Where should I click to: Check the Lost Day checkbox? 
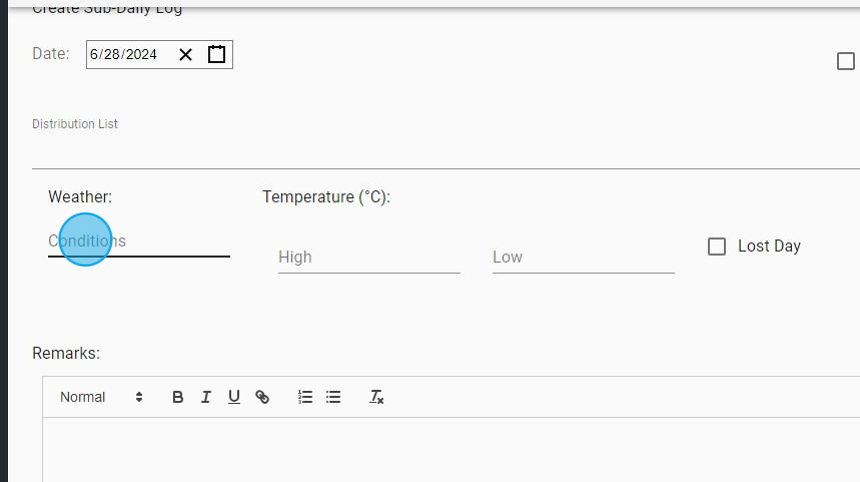717,246
